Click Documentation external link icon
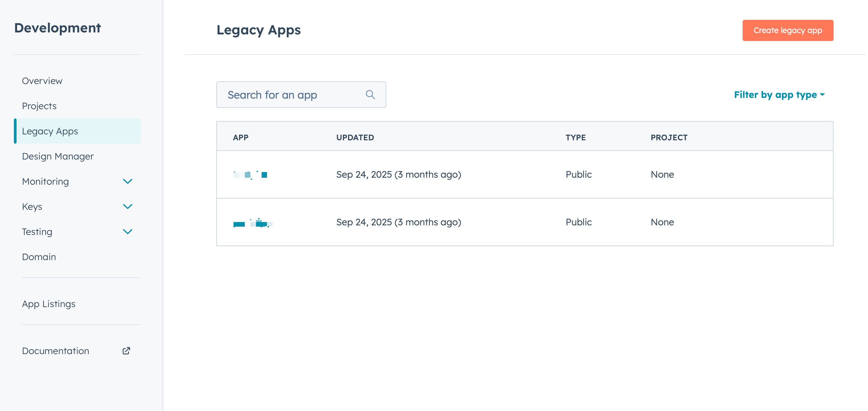The width and height of the screenshot is (868, 411). coord(126,351)
